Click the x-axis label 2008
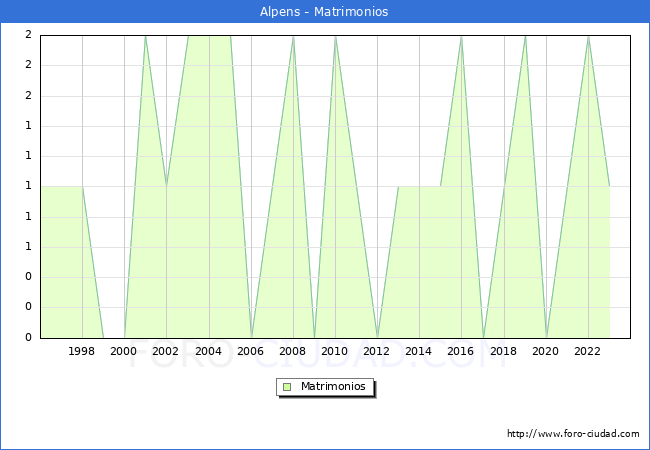This screenshot has height=450, width=650. (292, 351)
